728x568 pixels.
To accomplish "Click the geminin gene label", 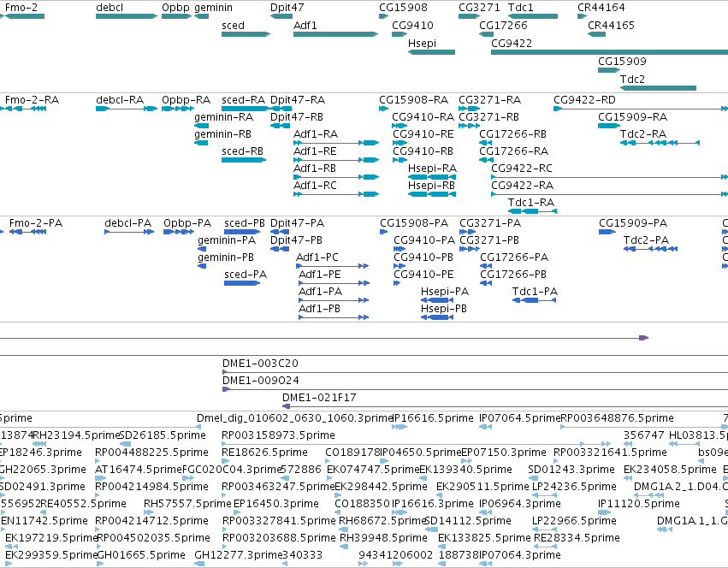I will click(x=214, y=8).
